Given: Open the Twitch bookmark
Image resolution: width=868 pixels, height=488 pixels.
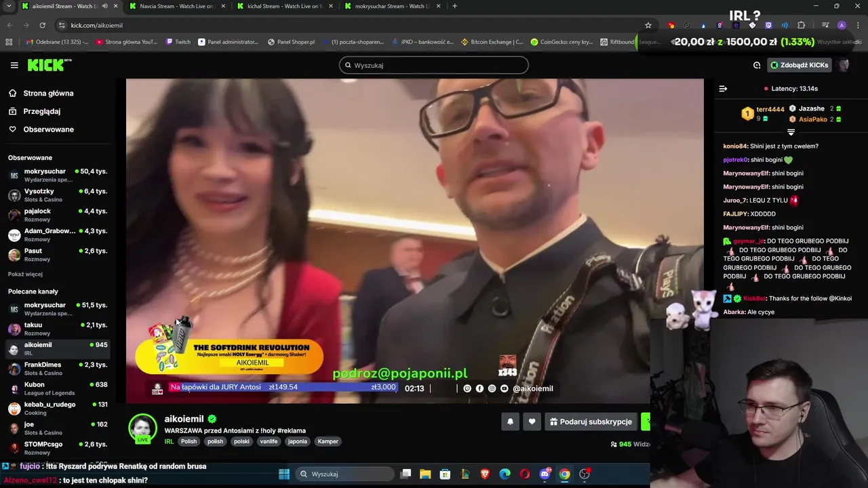Looking at the screenshot, I should tap(178, 42).
